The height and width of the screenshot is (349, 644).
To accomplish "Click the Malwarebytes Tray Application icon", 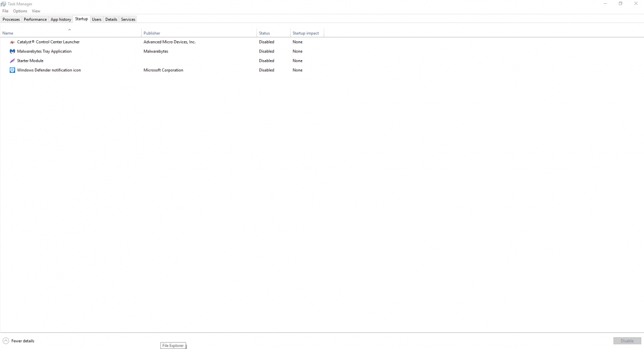I will pos(12,51).
